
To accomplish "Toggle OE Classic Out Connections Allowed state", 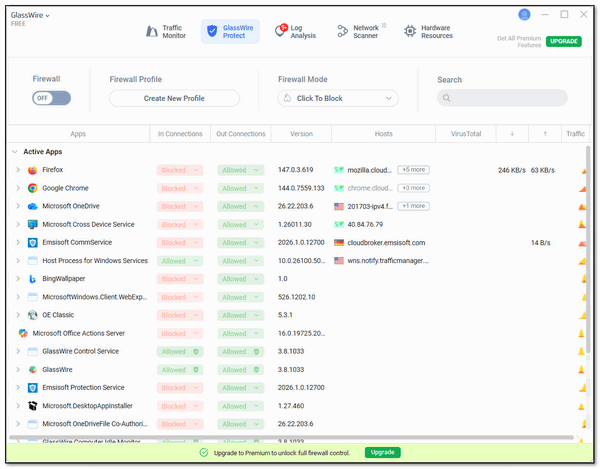I will tap(241, 315).
